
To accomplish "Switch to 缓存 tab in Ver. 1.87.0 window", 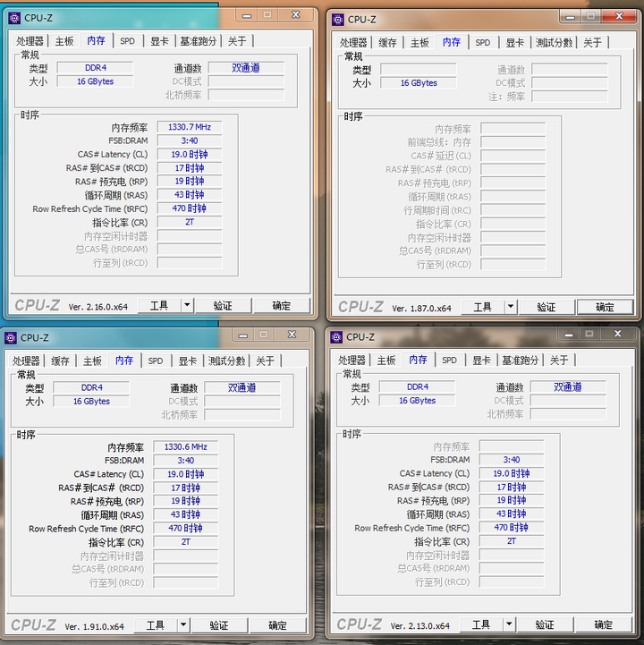I will pos(387,43).
